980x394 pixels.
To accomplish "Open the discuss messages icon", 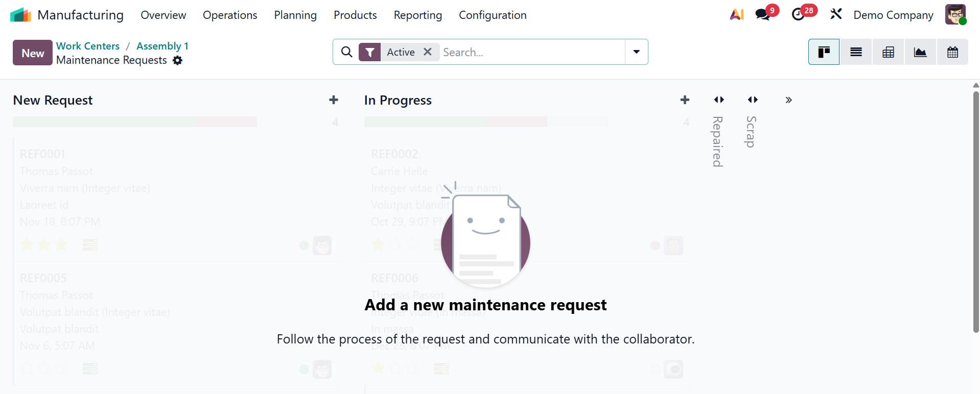I will (763, 15).
